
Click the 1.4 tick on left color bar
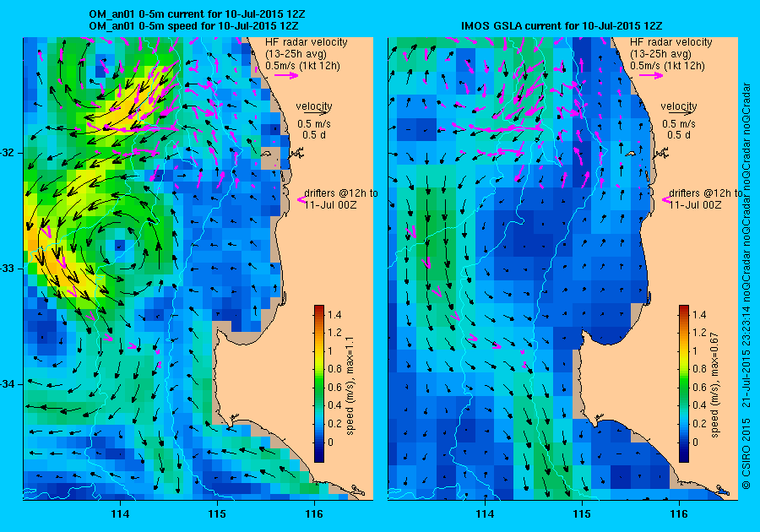point(334,315)
